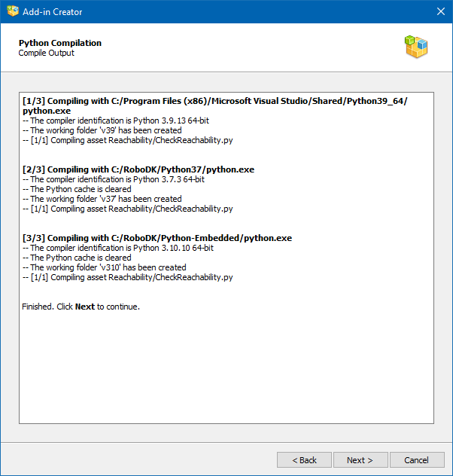Click the working folder 'v310' created line

coord(104,267)
